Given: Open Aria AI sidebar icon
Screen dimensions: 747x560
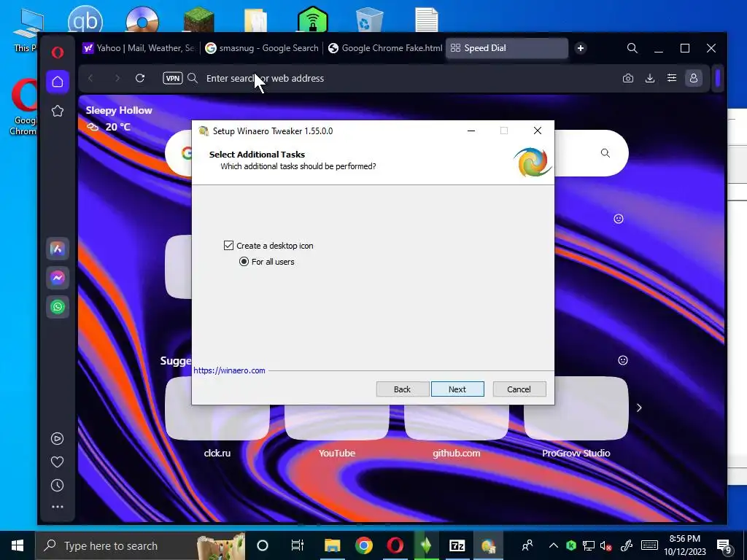Looking at the screenshot, I should click(58, 249).
